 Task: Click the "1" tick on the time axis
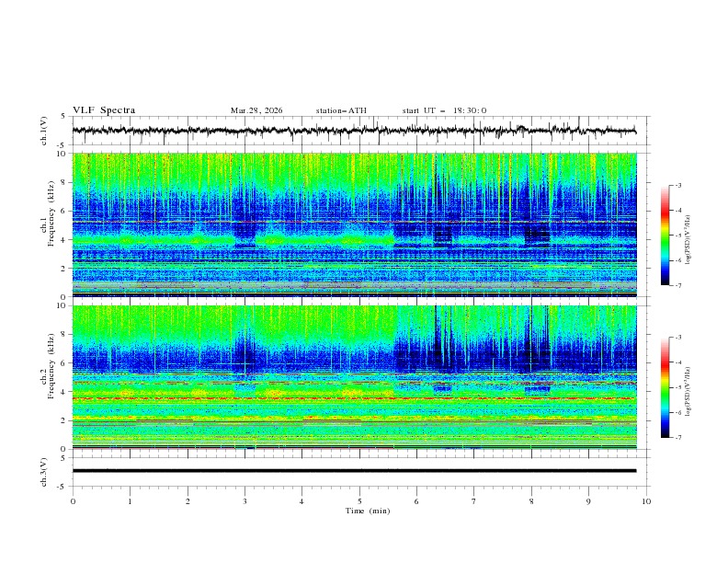[130, 501]
